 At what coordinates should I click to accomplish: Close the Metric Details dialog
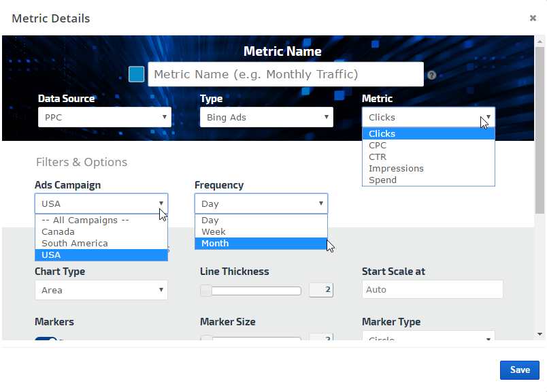click(533, 18)
